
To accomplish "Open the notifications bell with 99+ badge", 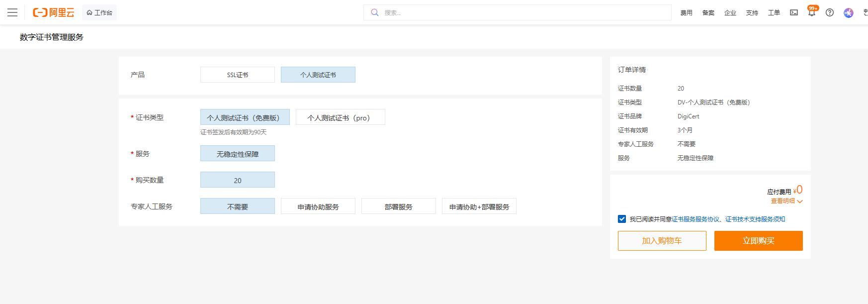I will [811, 12].
